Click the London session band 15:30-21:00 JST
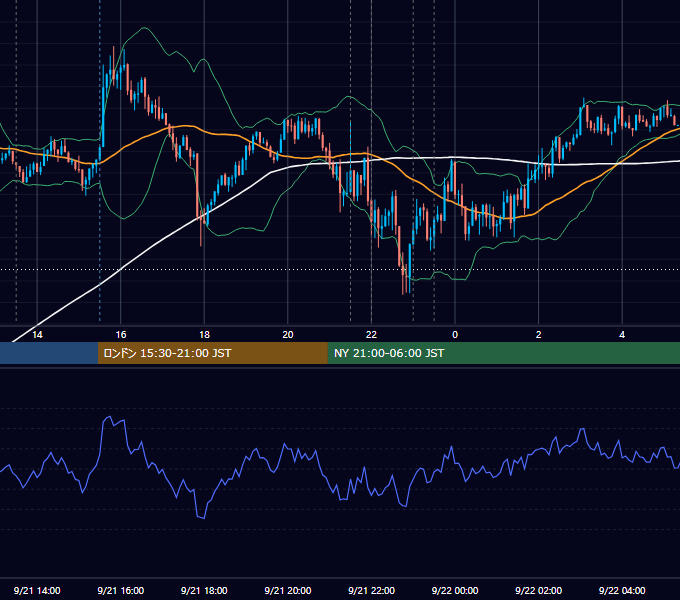 point(212,353)
